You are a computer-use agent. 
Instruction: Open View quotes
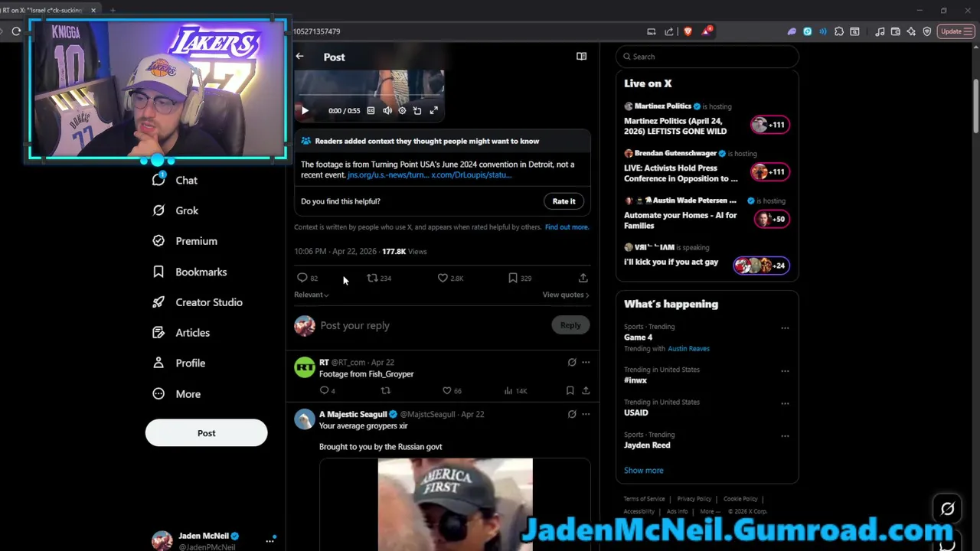(566, 295)
